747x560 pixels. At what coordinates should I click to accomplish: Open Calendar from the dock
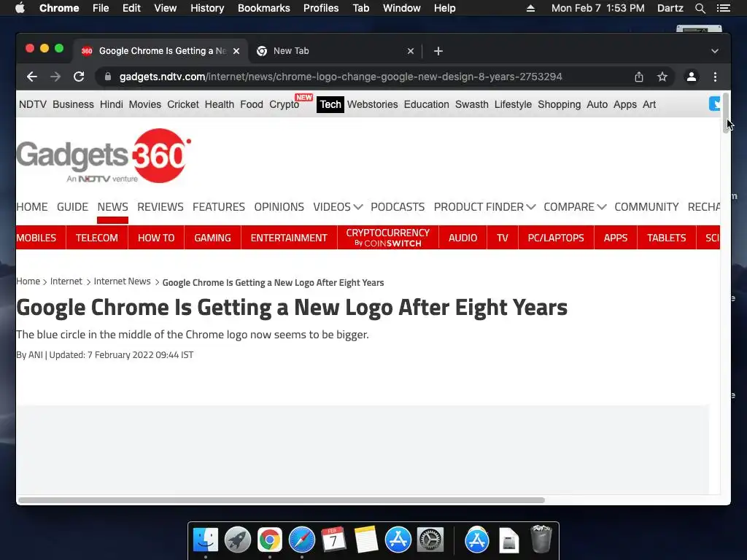pos(333,540)
